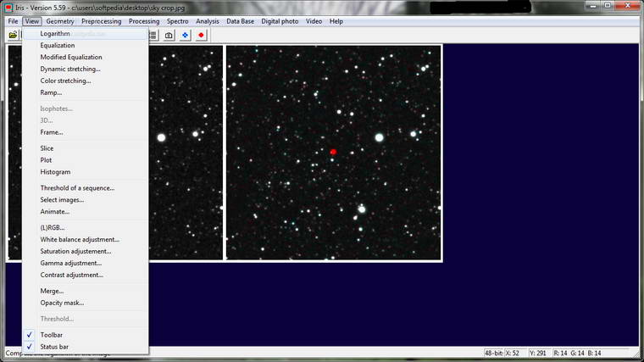
Task: Click the 48-bit status bar indicator
Action: pyautogui.click(x=493, y=354)
